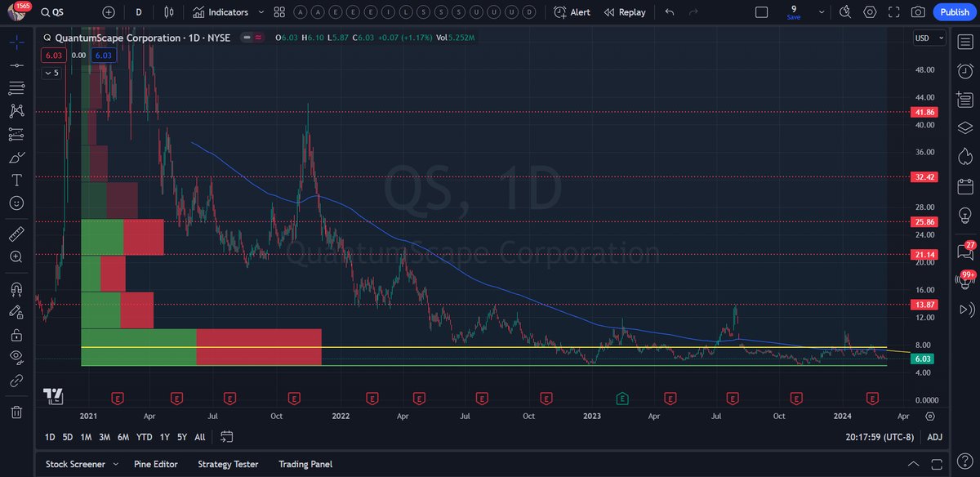Click the Publish button
This screenshot has height=477, width=980.
click(955, 12)
